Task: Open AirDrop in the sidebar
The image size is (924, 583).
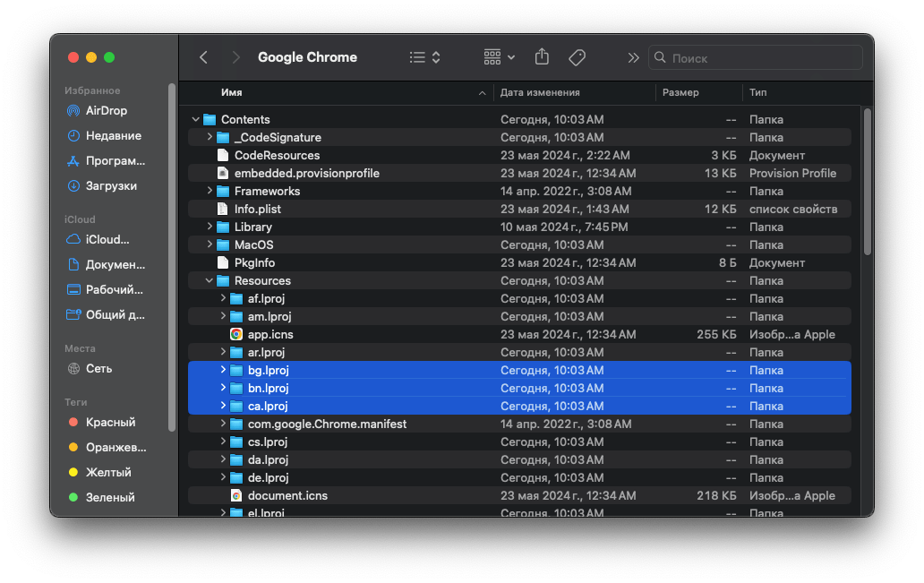Action: [x=106, y=110]
